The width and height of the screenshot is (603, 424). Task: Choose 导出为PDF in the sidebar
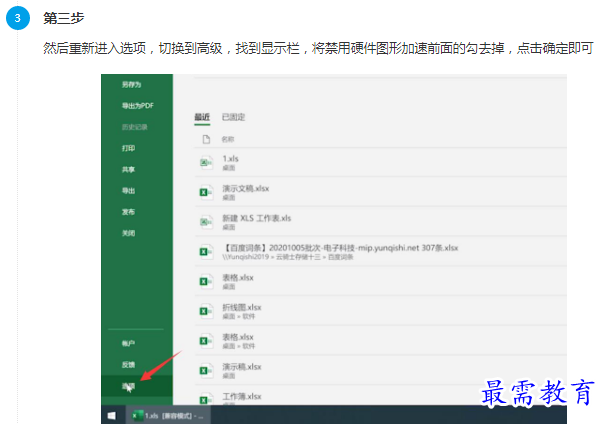point(137,106)
